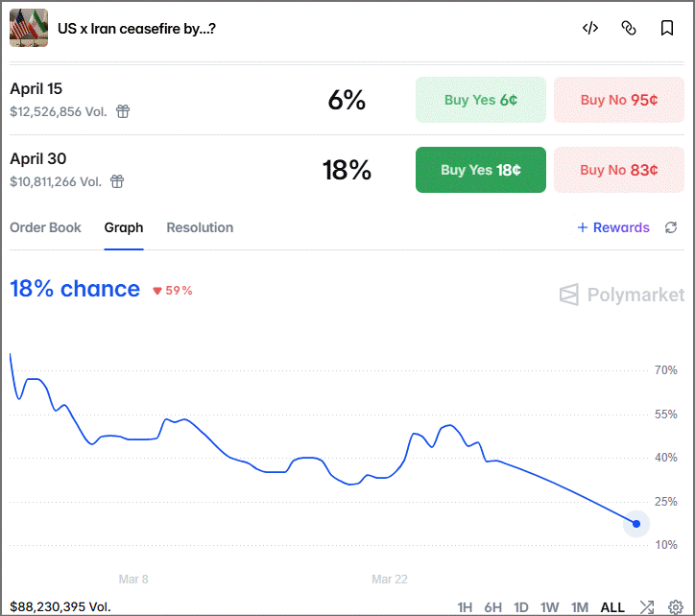Open chart settings gear icon
The height and width of the screenshot is (616, 695).
(676, 606)
